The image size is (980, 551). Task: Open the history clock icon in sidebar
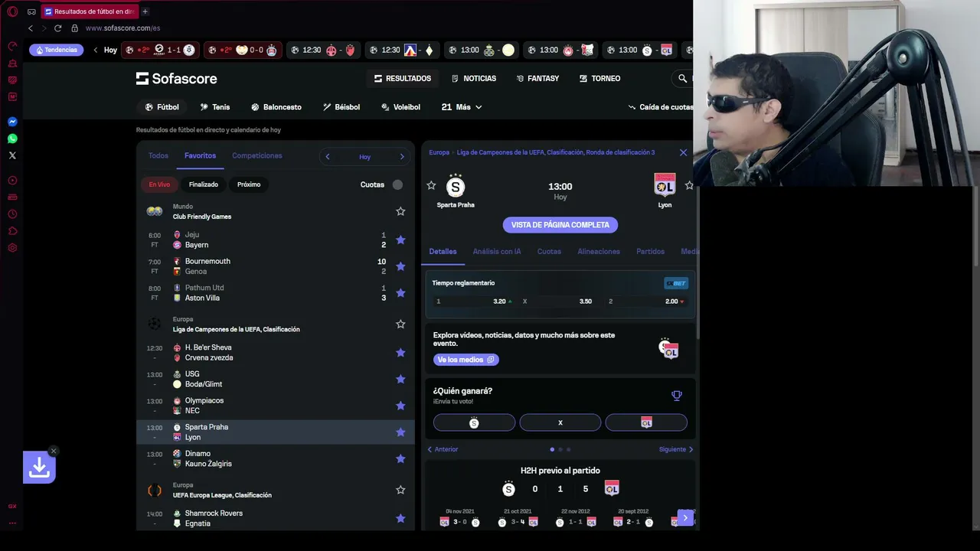[12, 214]
